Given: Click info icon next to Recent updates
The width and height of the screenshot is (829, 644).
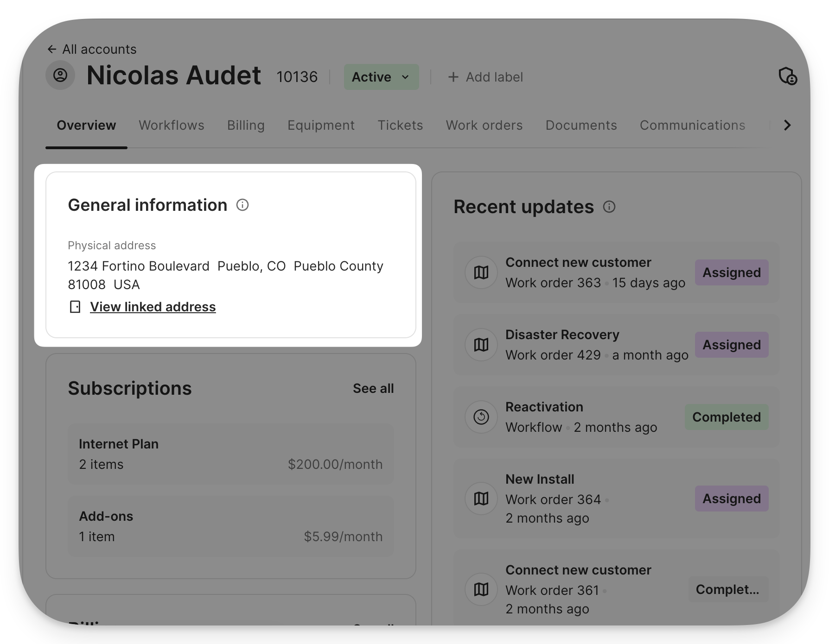Looking at the screenshot, I should [609, 207].
